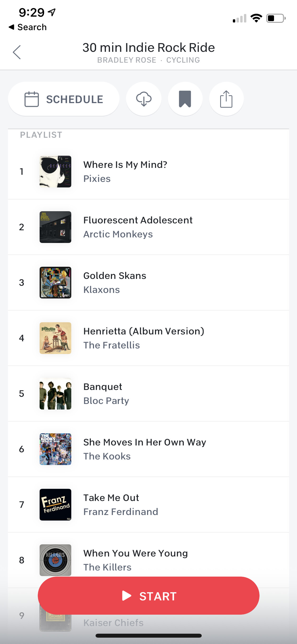The height and width of the screenshot is (644, 297).
Task: Open Arctic Monkeys album cover thumbnail
Action: [55, 227]
